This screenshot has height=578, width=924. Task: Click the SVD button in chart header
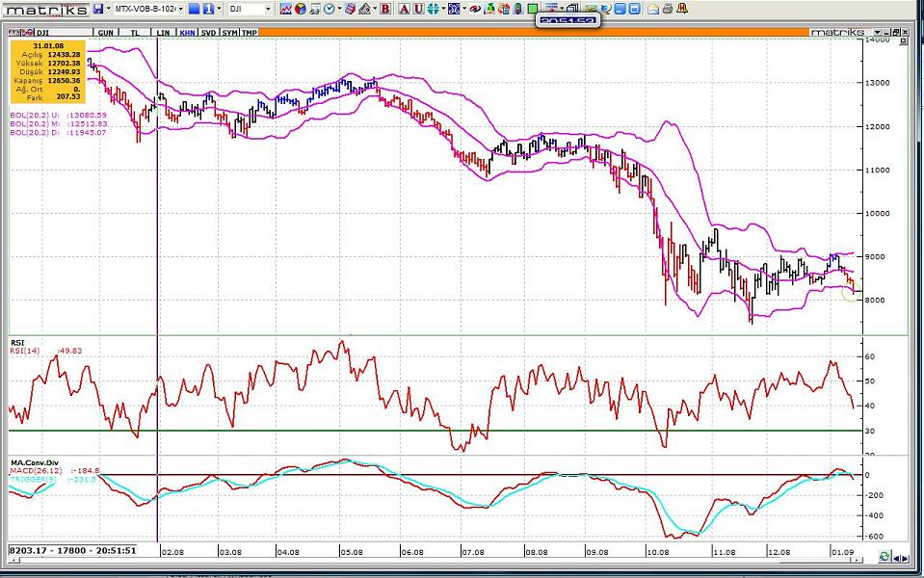pyautogui.click(x=207, y=32)
